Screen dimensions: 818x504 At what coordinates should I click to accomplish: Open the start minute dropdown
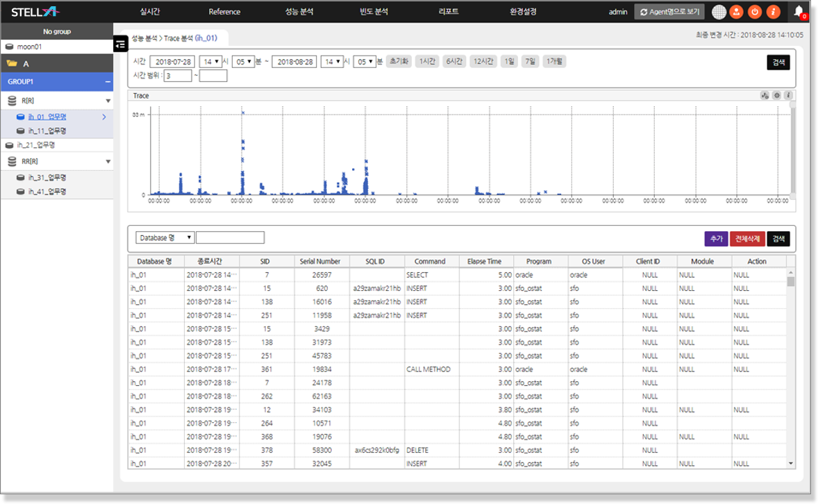(243, 62)
